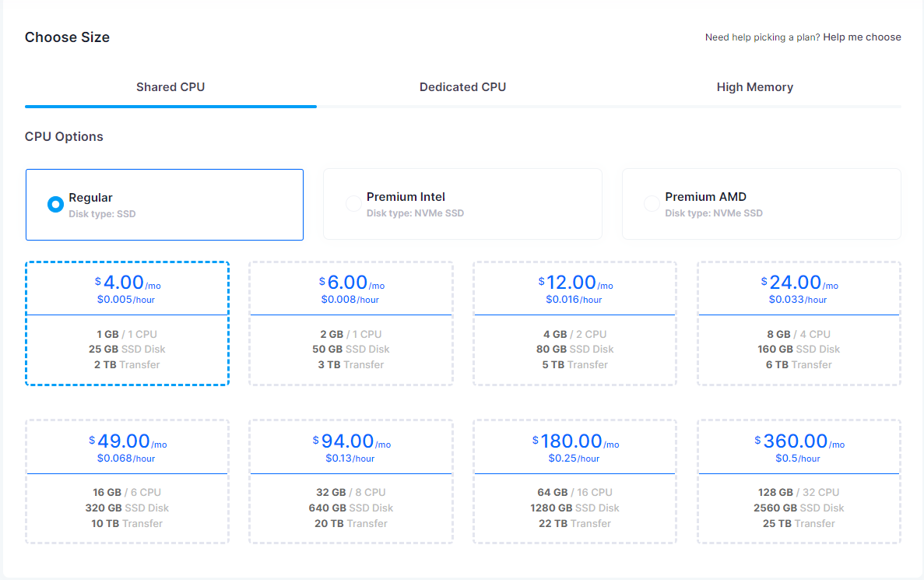This screenshot has width=924, height=580.
Task: Open the Dedicated CPU tab
Action: [462, 87]
